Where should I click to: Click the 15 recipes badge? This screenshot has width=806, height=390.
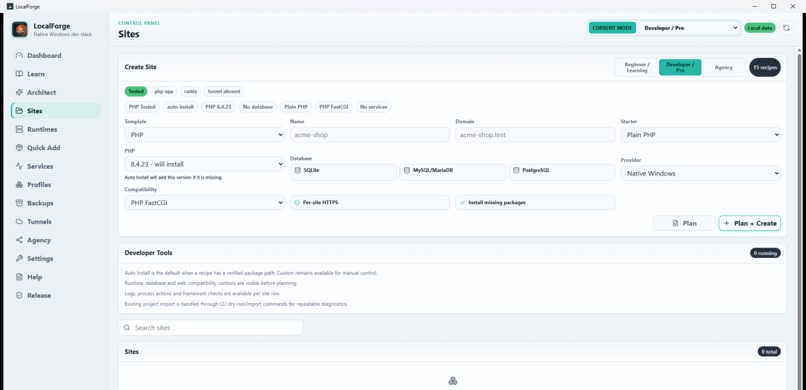click(765, 67)
